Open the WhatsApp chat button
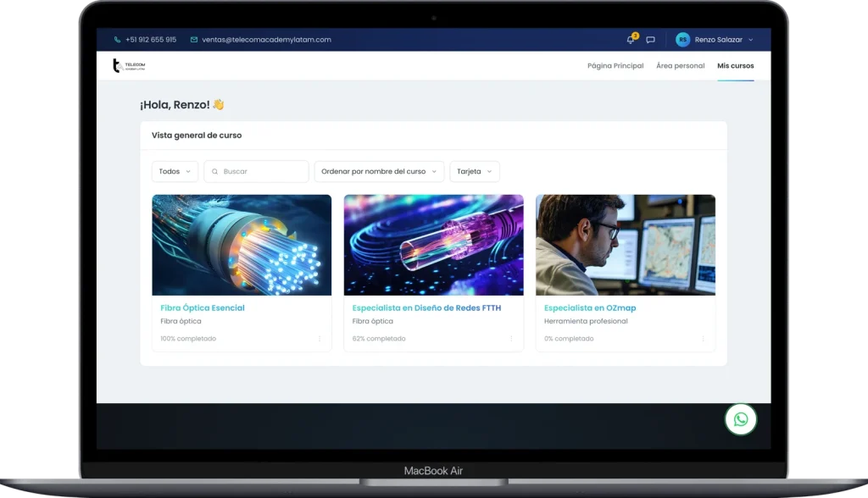The height and width of the screenshot is (498, 868). [x=741, y=419]
